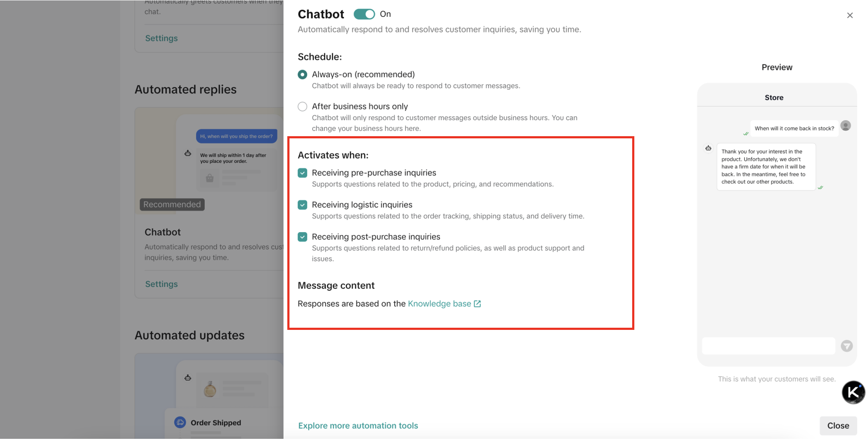Click the external link icon beside Knowledge base
The width and height of the screenshot is (868, 441).
477,304
